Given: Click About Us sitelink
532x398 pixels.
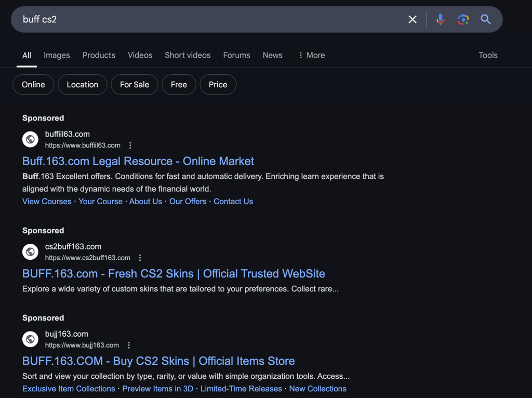Looking at the screenshot, I should (145, 202).
